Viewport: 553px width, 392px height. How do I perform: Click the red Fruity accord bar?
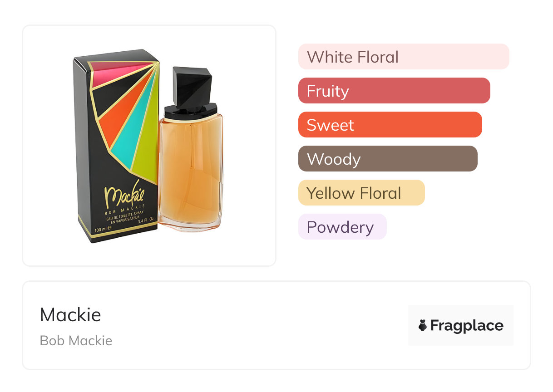point(394,91)
